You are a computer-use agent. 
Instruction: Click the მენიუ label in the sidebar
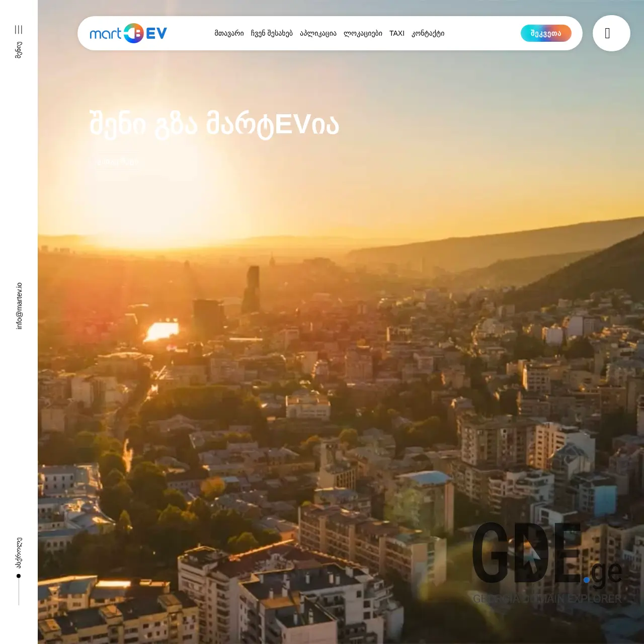pyautogui.click(x=19, y=49)
